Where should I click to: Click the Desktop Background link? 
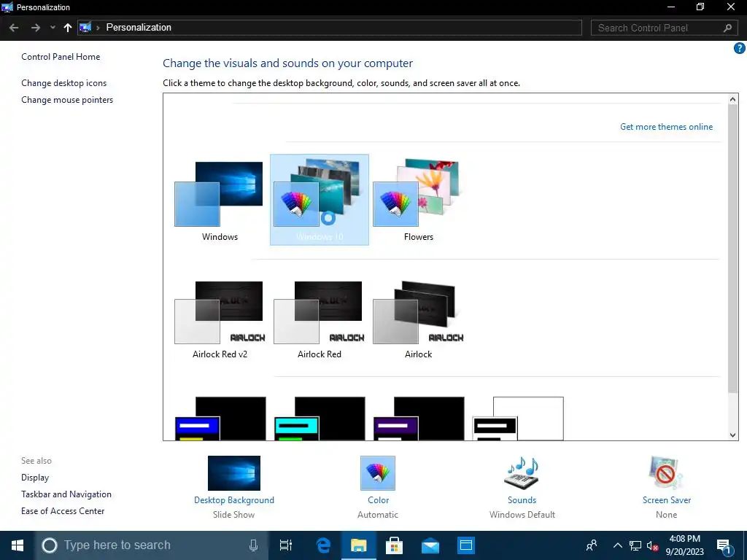pos(234,500)
